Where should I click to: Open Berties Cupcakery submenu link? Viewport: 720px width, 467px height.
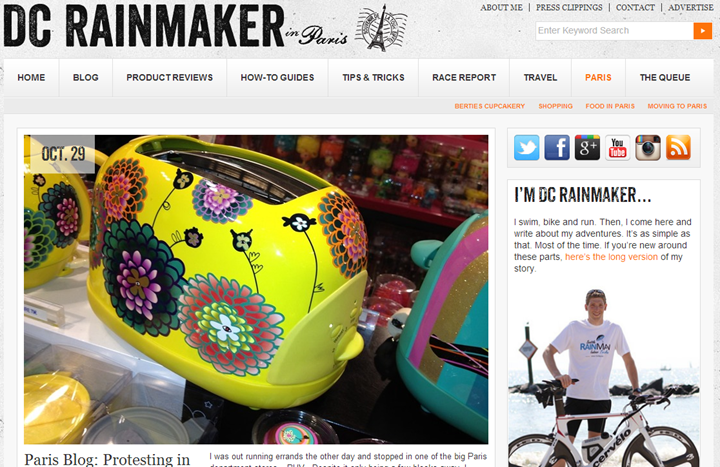click(x=489, y=106)
